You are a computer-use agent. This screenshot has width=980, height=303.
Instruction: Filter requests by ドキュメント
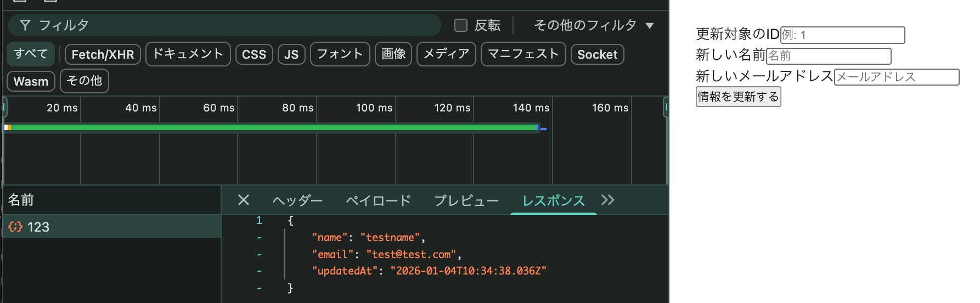click(x=188, y=54)
